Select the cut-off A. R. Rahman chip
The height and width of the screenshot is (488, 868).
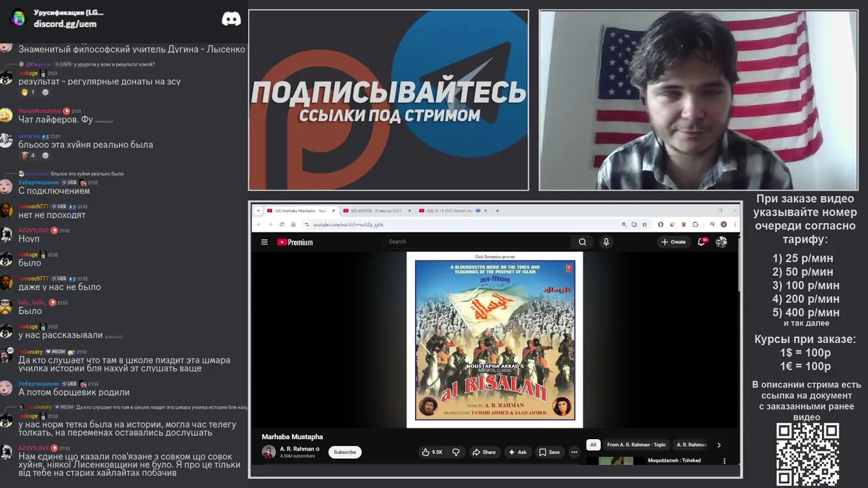click(x=691, y=445)
